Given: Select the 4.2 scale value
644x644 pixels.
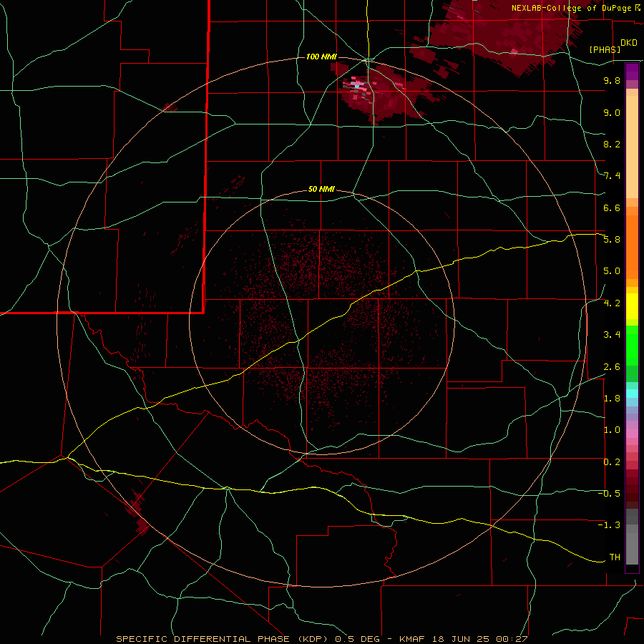Looking at the screenshot, I should (612, 303).
